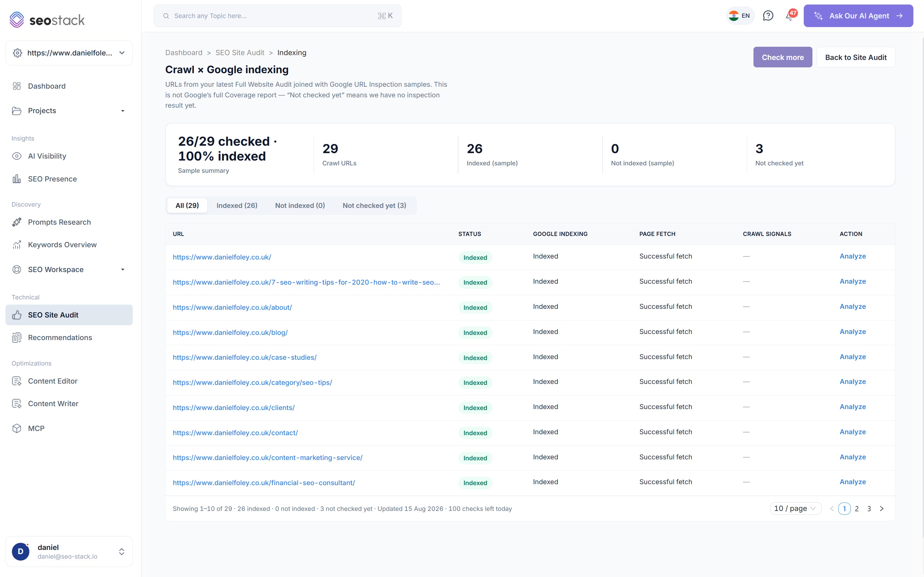The image size is (924, 577).
Task: Click the search magnifier icon
Action: [x=166, y=16]
